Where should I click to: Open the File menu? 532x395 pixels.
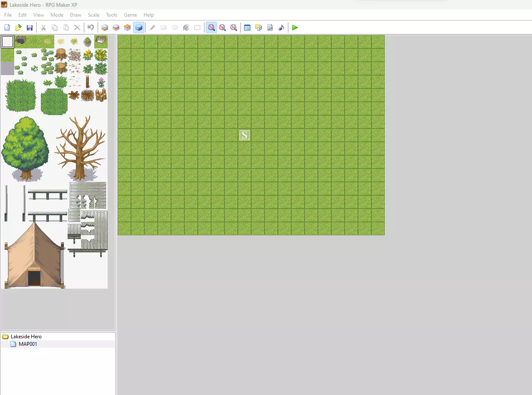pyautogui.click(x=8, y=15)
